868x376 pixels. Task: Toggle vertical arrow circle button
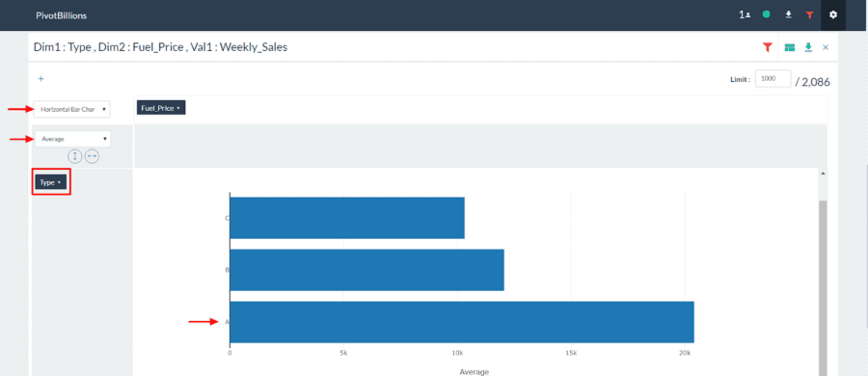point(74,157)
